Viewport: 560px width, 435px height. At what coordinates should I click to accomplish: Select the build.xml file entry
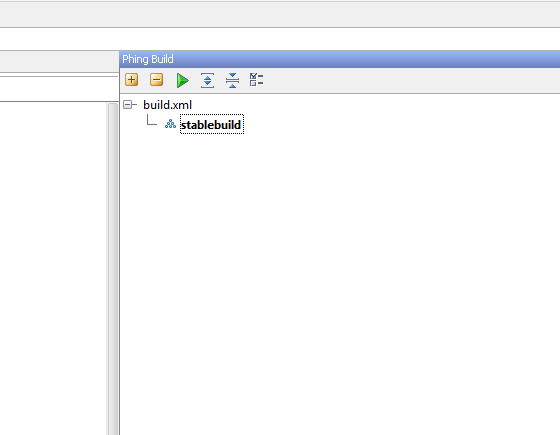point(168,105)
